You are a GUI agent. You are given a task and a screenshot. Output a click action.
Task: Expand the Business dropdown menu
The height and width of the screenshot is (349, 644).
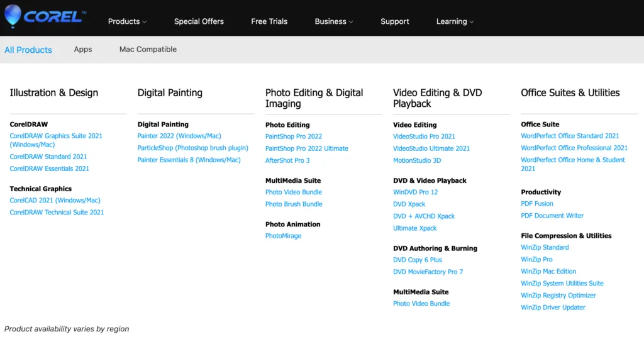333,21
